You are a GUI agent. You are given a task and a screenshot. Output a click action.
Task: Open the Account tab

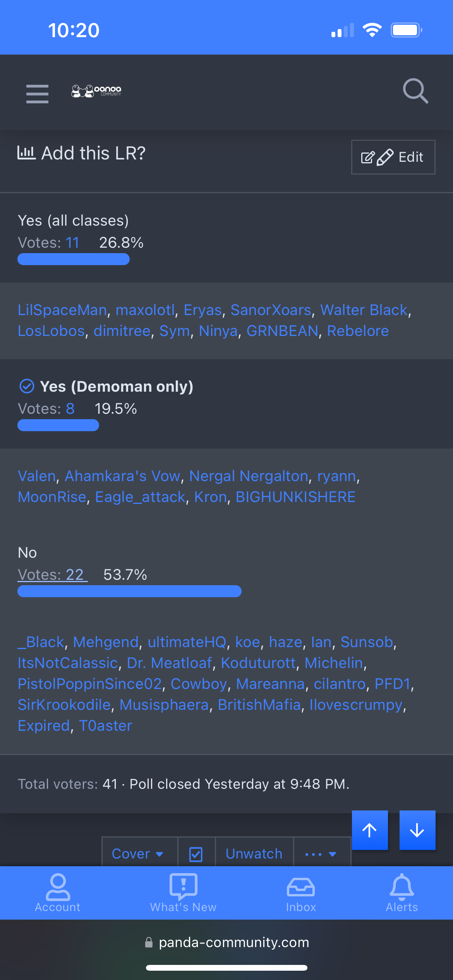point(58,893)
